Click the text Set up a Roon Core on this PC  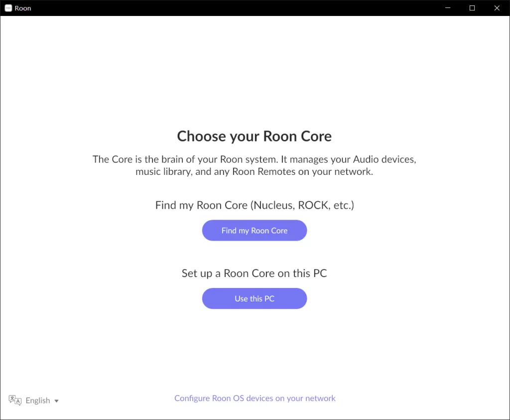point(255,274)
